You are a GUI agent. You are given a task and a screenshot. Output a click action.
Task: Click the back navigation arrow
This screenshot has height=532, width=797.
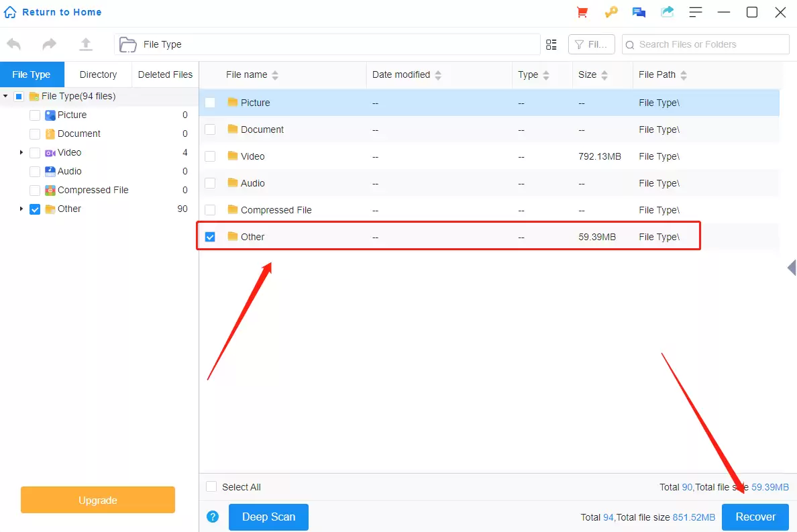[x=14, y=44]
